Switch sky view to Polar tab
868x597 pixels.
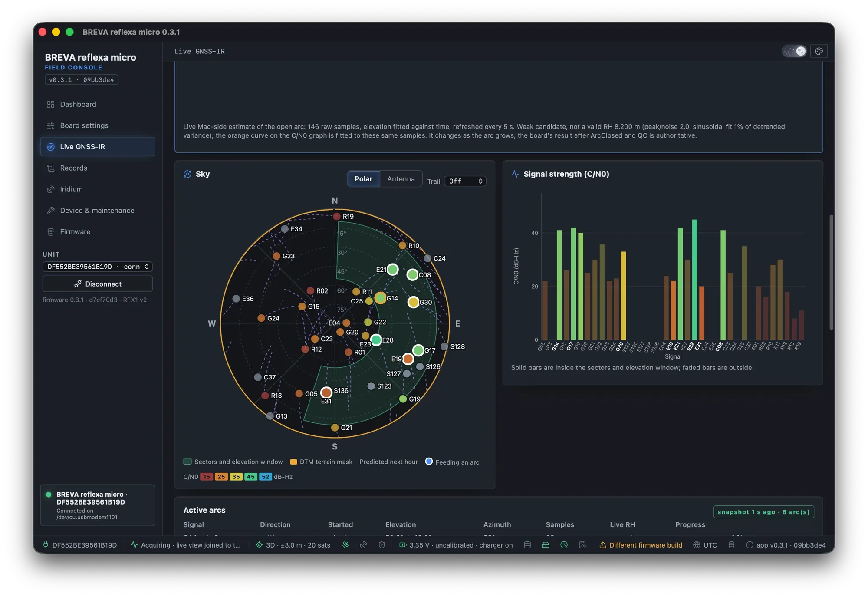[363, 179]
